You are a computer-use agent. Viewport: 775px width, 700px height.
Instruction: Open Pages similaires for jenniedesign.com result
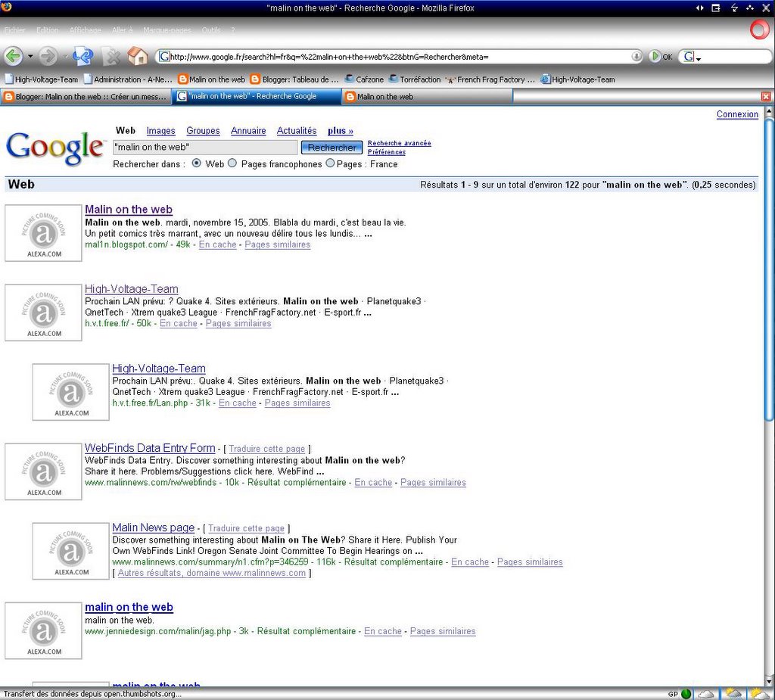click(443, 631)
